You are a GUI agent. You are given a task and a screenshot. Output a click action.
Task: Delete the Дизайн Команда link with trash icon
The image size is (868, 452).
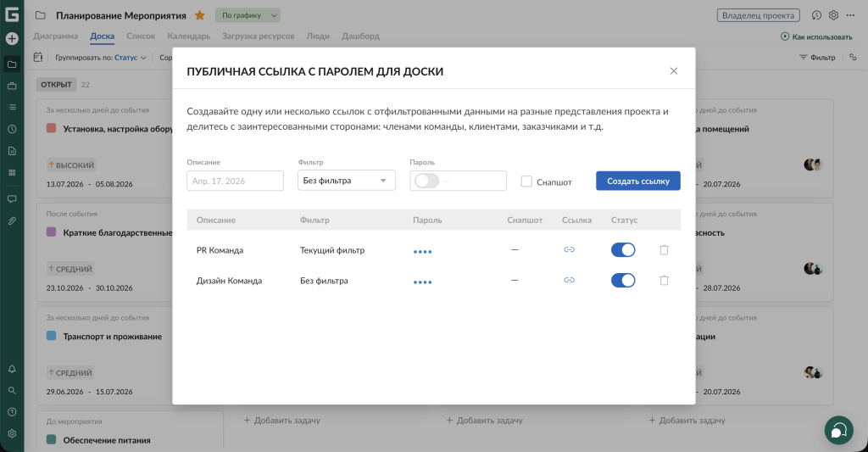click(665, 281)
